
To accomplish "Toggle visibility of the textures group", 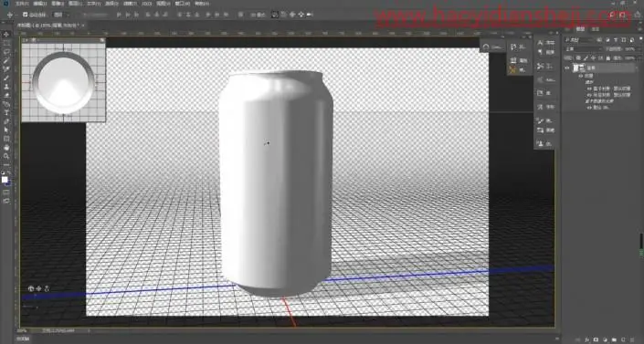I will pyautogui.click(x=581, y=76).
